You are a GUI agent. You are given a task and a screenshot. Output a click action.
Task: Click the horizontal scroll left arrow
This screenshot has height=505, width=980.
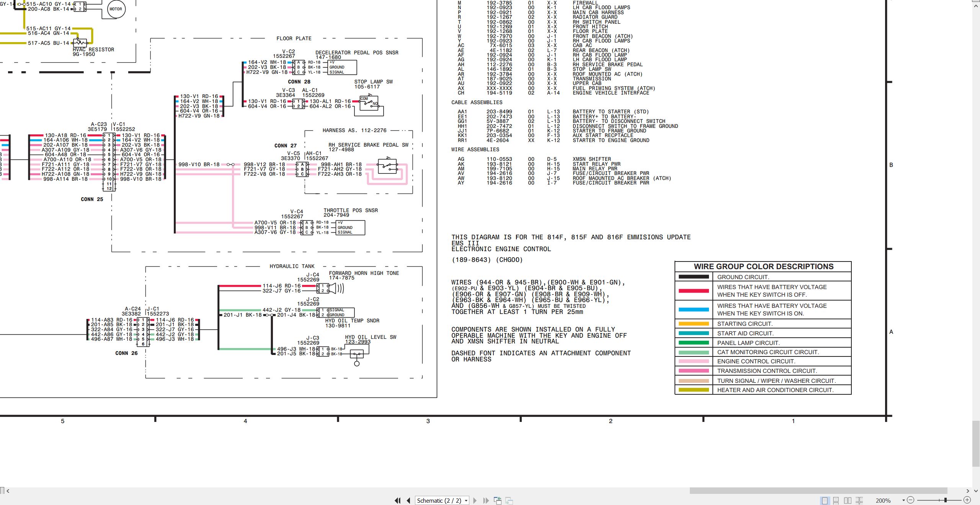(8, 491)
